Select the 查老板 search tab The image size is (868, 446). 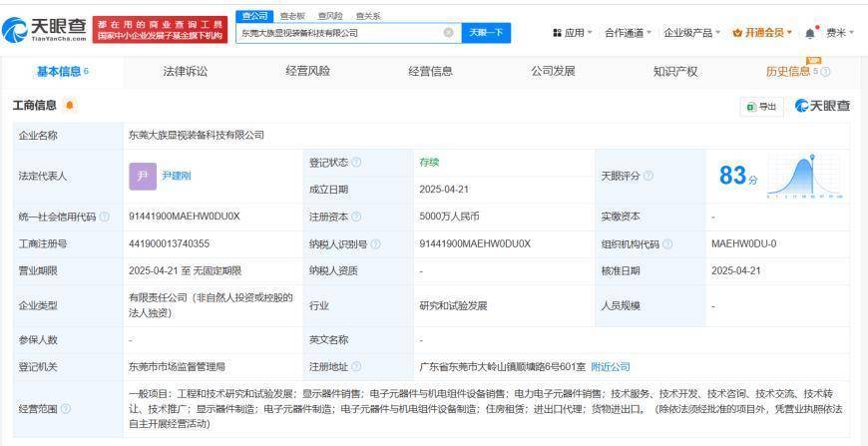coord(292,16)
